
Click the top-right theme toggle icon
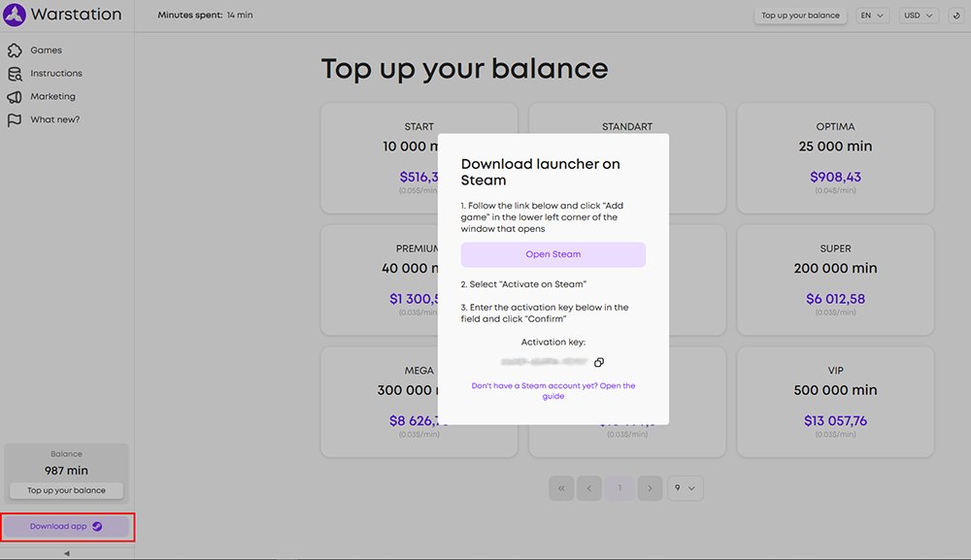click(x=955, y=16)
